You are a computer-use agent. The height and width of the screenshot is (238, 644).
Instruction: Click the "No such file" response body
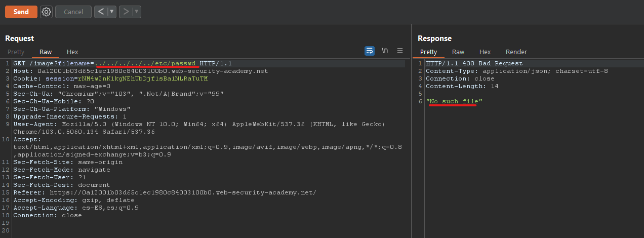click(454, 101)
